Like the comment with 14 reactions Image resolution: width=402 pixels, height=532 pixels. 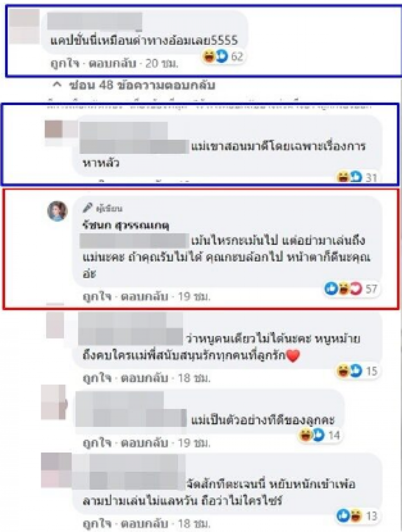pos(97,443)
